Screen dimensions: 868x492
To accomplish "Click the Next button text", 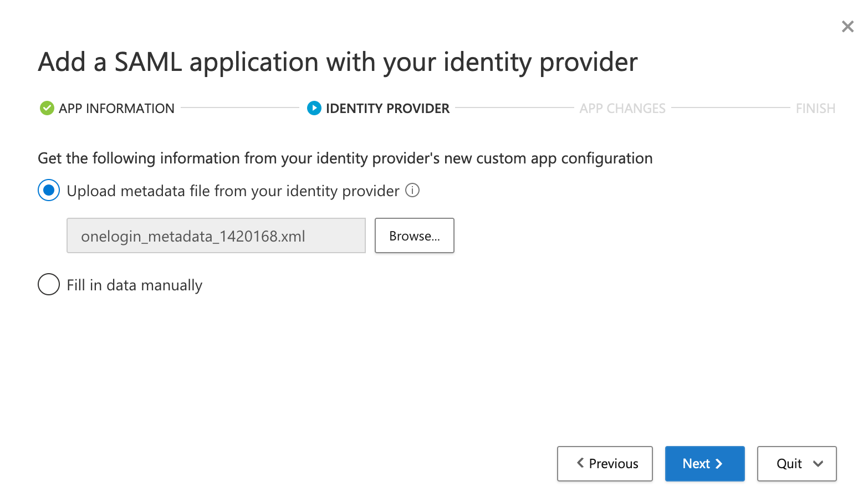I will [x=696, y=464].
